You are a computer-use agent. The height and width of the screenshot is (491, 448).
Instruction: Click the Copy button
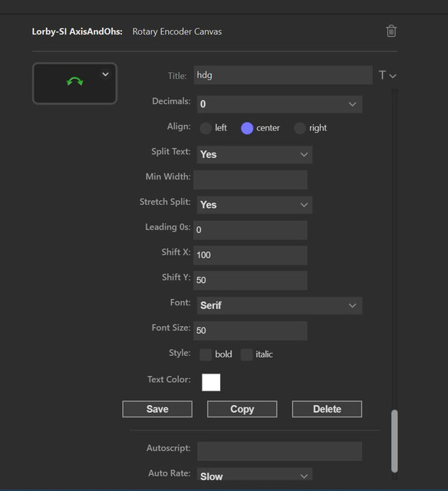(242, 409)
